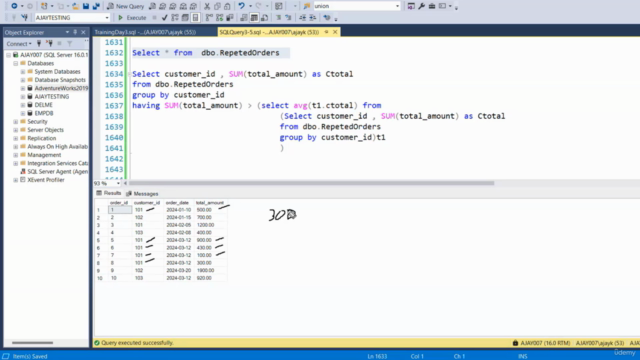Open the Messages tab
640x360 pixels.
(142, 193)
